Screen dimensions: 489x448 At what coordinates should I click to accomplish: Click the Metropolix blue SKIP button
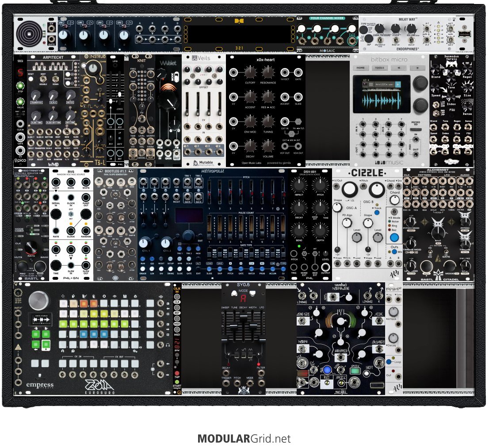click(220, 269)
